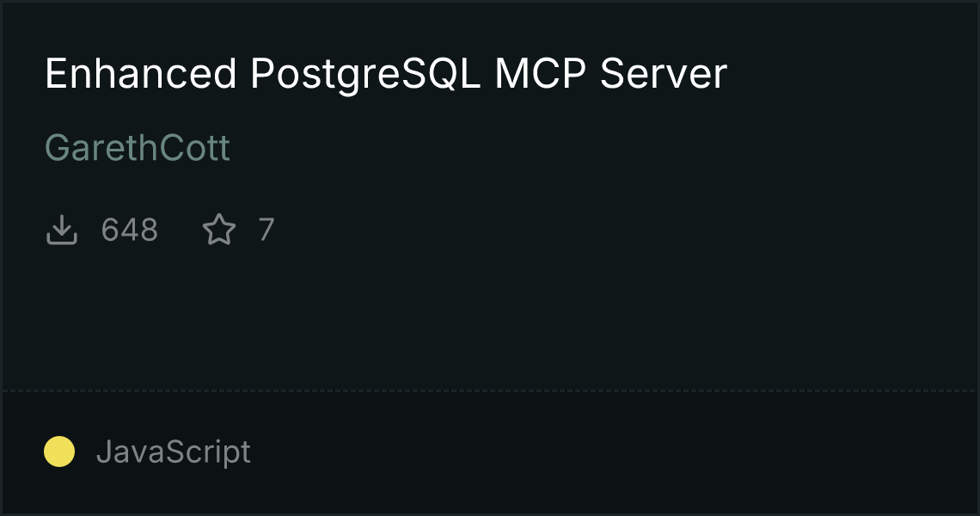Click the word Enhanced in the title
This screenshot has height=516, width=980.
click(x=141, y=74)
